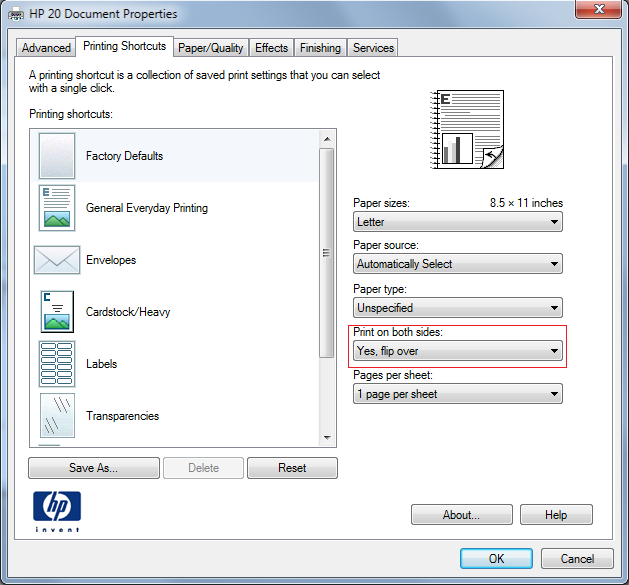This screenshot has height=585, width=629.
Task: Select the 'Cardstock/Heavy' list label
Action: pyautogui.click(x=128, y=312)
